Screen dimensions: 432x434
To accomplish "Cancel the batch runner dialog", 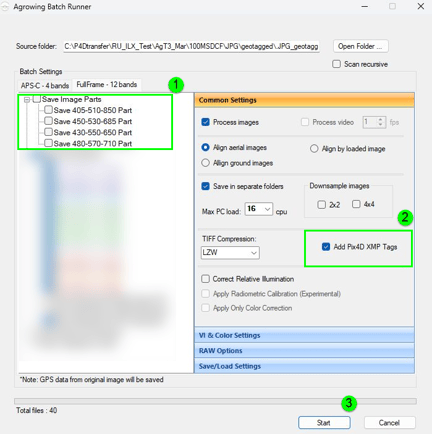I will 389,423.
